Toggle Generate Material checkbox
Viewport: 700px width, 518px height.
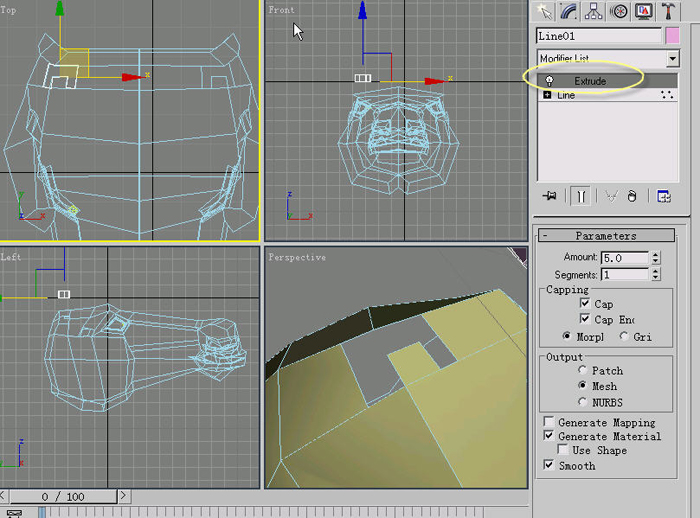coord(549,435)
